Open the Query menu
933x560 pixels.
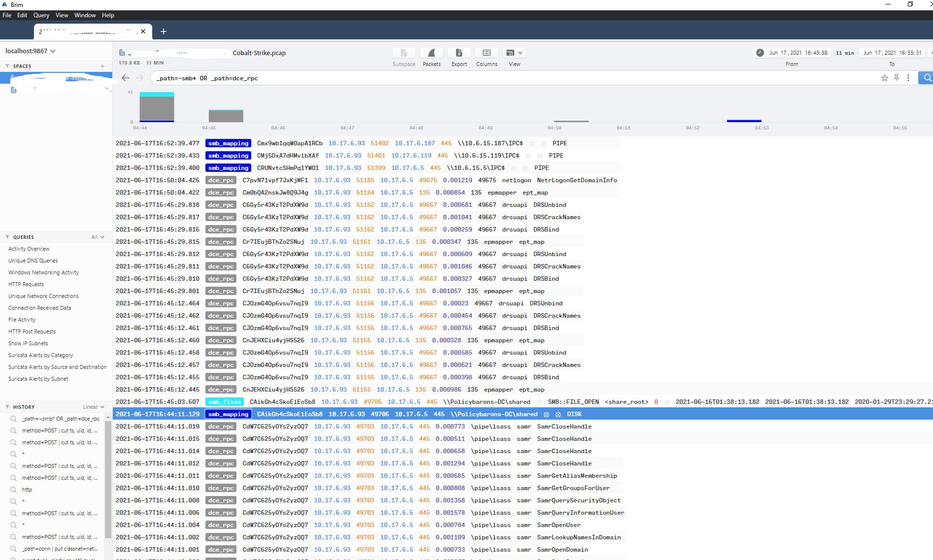click(x=41, y=15)
